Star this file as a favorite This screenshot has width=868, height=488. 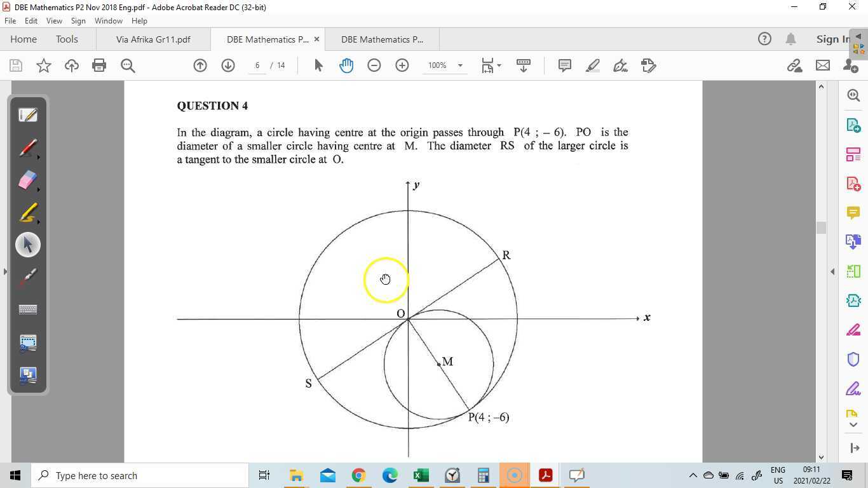[44, 65]
